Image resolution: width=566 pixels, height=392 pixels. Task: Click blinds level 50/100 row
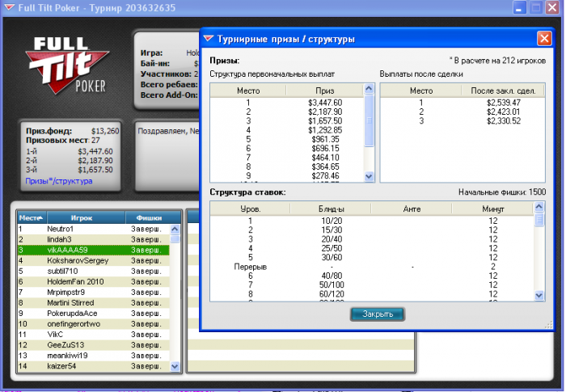(372, 285)
